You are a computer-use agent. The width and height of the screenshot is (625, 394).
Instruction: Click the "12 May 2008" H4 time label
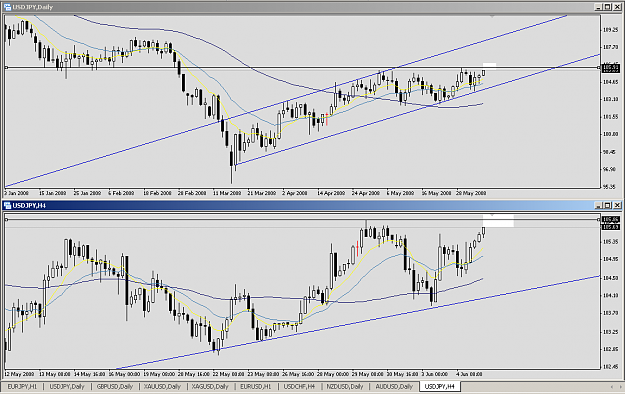coord(19,374)
